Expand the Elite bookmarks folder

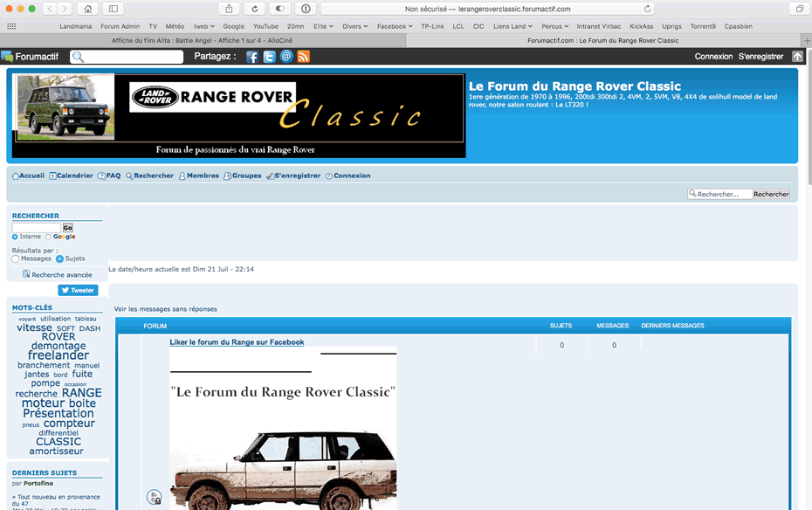[323, 26]
